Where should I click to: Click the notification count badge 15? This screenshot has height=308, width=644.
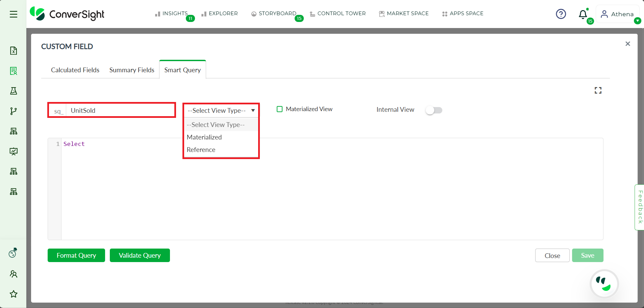(590, 21)
